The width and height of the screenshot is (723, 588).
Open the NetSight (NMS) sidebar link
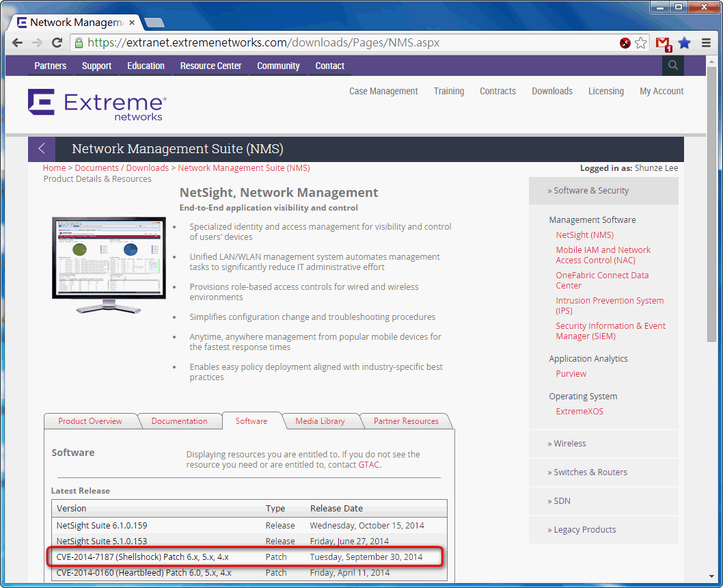pyautogui.click(x=585, y=235)
